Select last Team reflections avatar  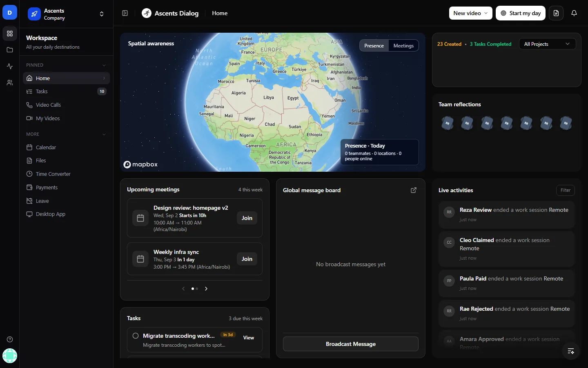[566, 123]
